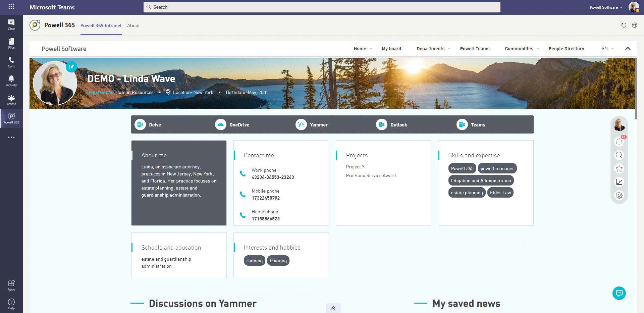644x313 pixels.
Task: Open the Activity bell in sidebar
Action: point(11,81)
